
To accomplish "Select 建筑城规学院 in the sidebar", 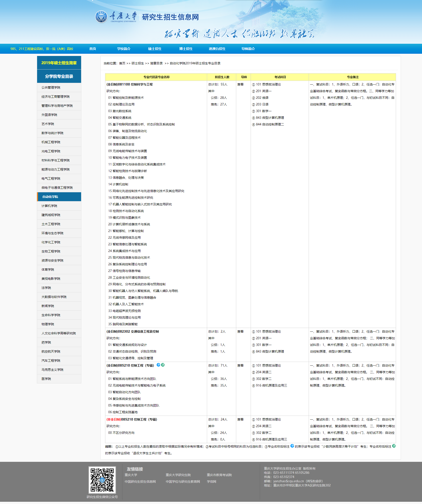I will click(x=59, y=215).
